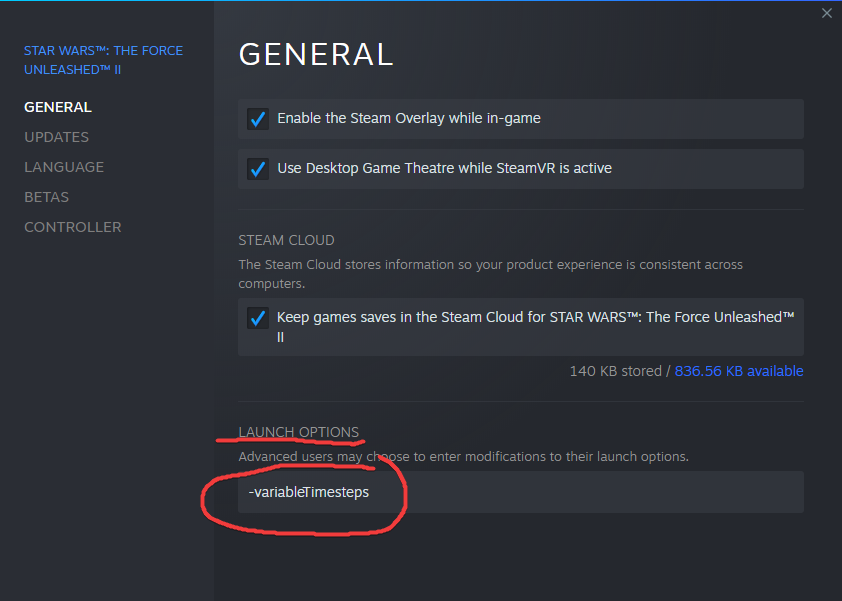Click the 'Use Desktop Game Theatre' label text

pyautogui.click(x=444, y=168)
